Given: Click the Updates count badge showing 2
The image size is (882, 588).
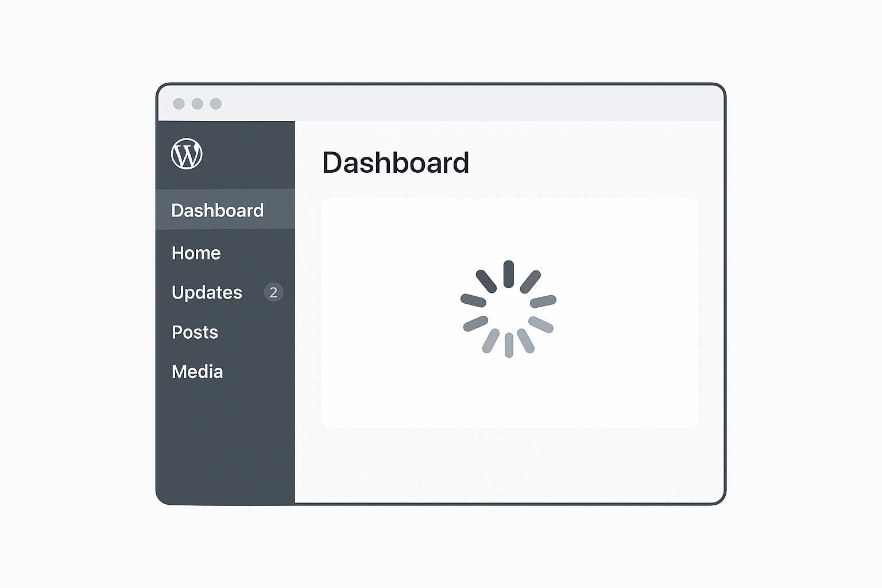Looking at the screenshot, I should (x=273, y=292).
